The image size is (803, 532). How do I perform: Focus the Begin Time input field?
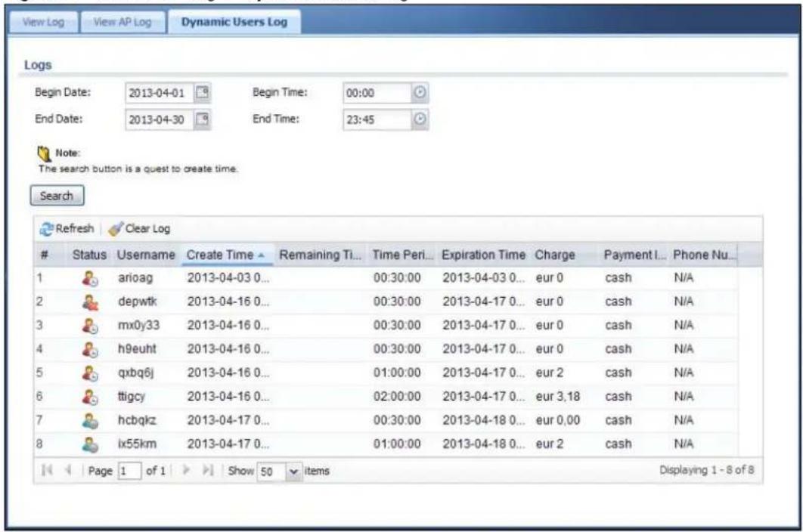(377, 93)
